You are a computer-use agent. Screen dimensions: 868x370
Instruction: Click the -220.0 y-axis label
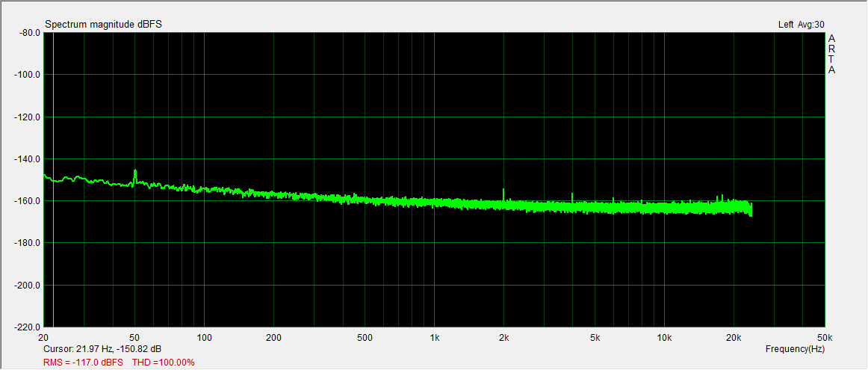point(27,327)
